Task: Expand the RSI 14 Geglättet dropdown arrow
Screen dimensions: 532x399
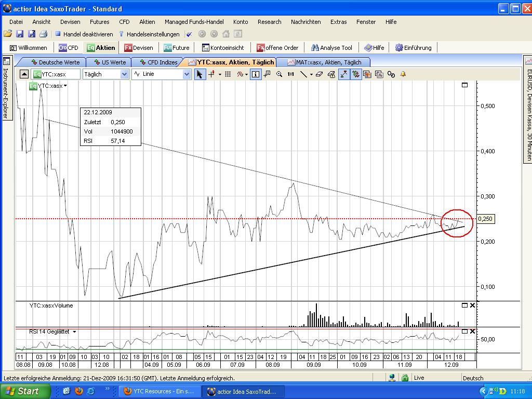Action: (x=75, y=331)
